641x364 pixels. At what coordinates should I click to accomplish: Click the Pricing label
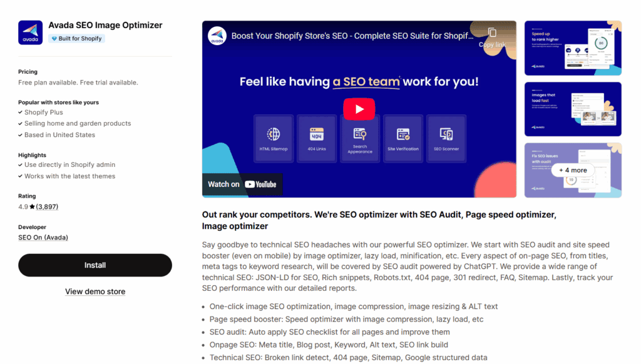point(28,71)
